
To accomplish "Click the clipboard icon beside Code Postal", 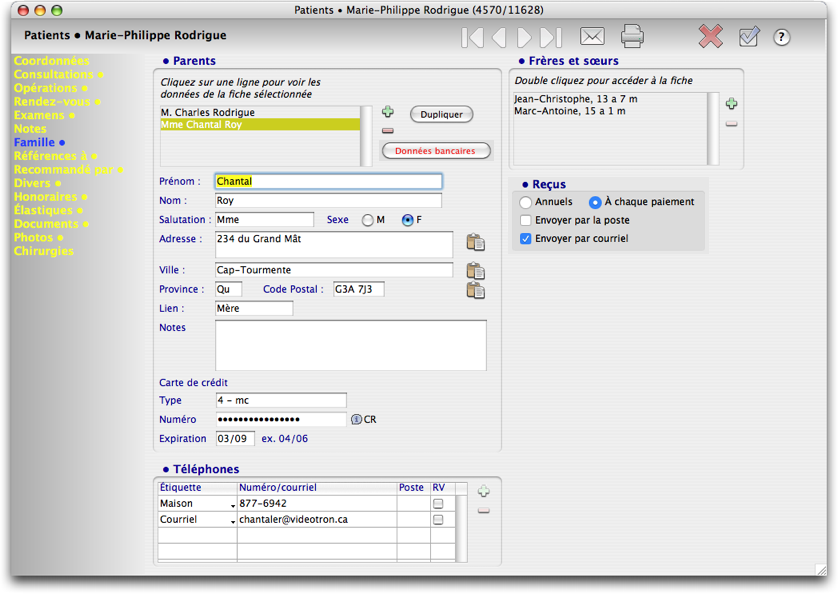I will pyautogui.click(x=476, y=290).
